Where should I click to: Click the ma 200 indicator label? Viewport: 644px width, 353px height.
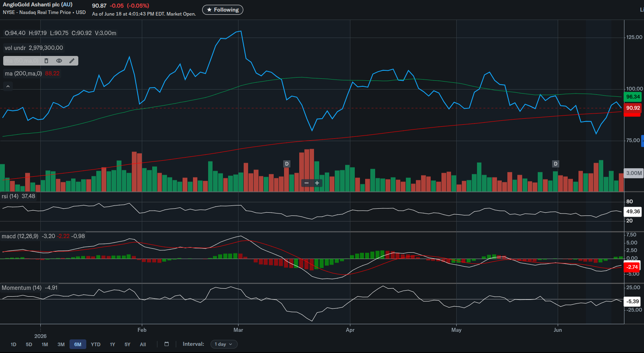23,74
